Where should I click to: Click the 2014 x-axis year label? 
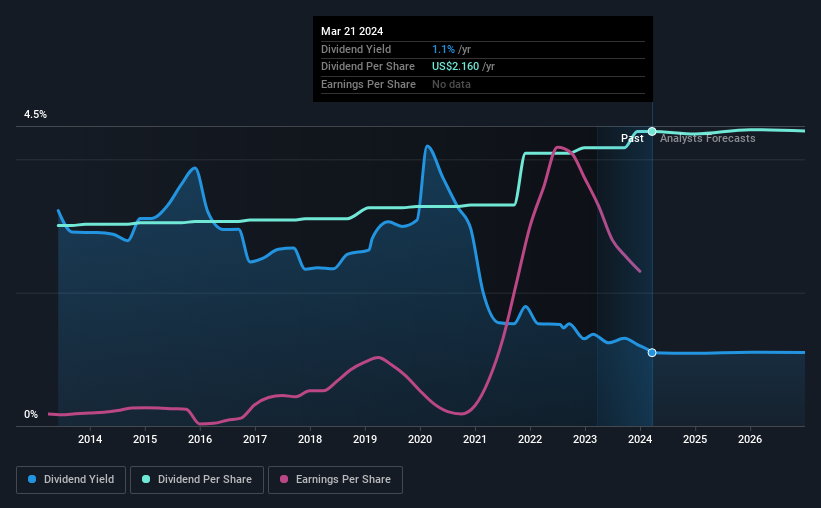[x=90, y=439]
